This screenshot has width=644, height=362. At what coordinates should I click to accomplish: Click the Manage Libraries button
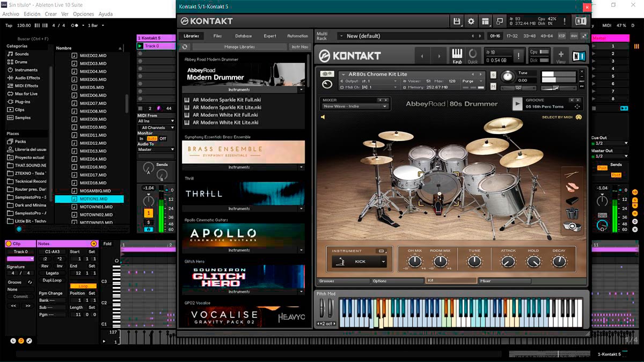pyautogui.click(x=239, y=47)
